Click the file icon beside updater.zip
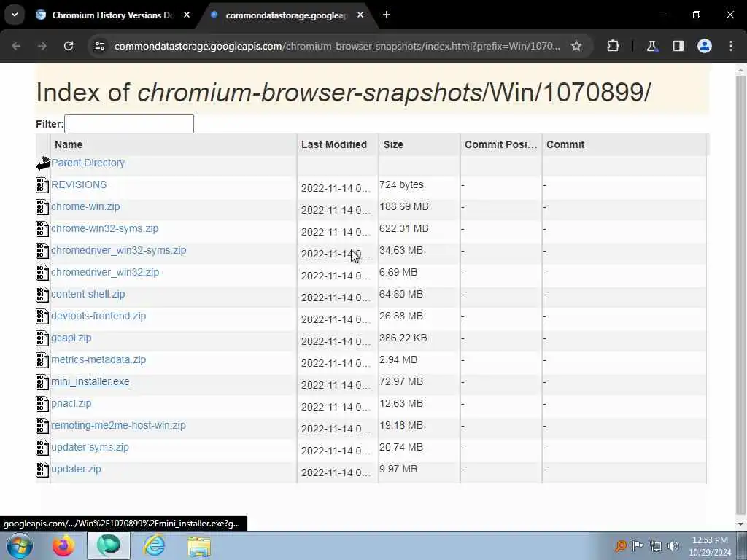The height and width of the screenshot is (560, 747). [42, 470]
